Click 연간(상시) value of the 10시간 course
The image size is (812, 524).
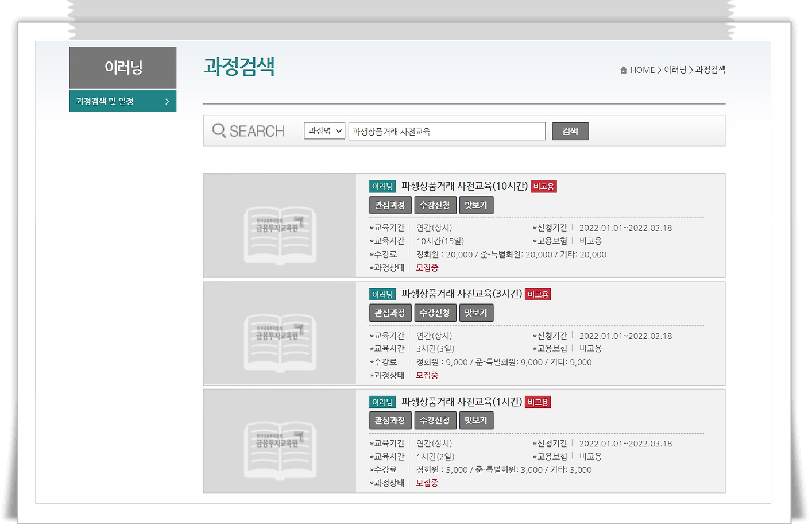(x=434, y=228)
